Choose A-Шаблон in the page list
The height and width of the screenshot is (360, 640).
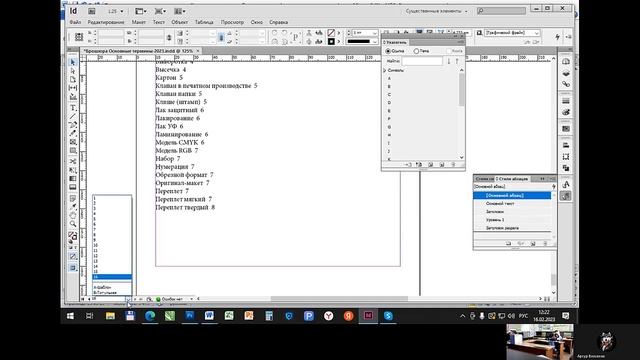102,287
